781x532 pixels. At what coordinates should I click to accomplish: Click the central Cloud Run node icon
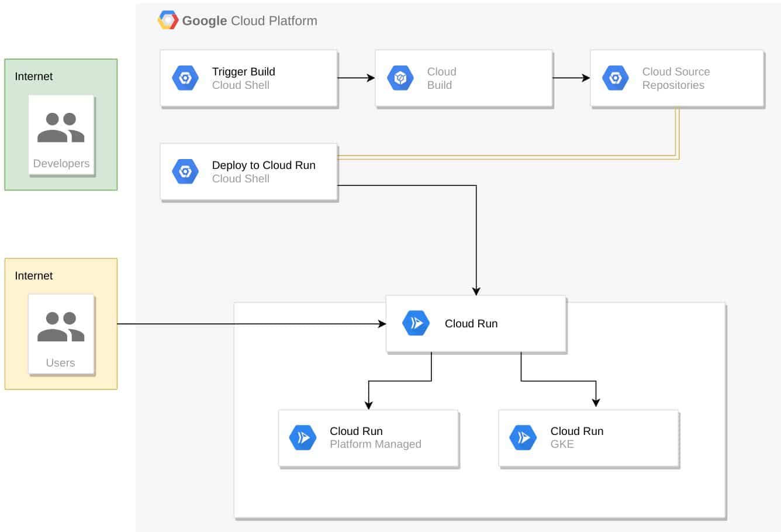pos(416,323)
